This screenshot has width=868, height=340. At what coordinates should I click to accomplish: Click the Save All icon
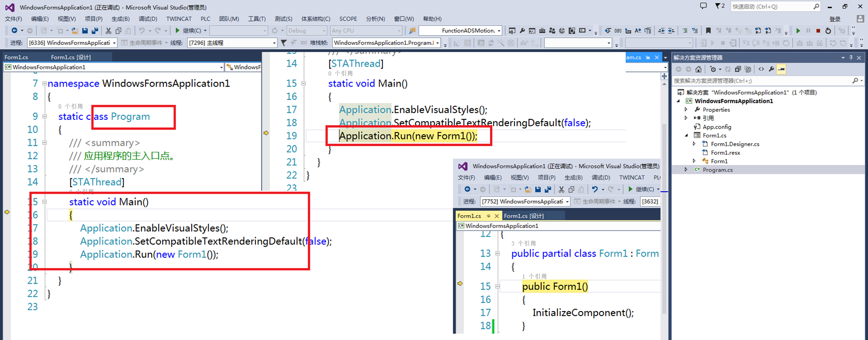pyautogui.click(x=95, y=30)
